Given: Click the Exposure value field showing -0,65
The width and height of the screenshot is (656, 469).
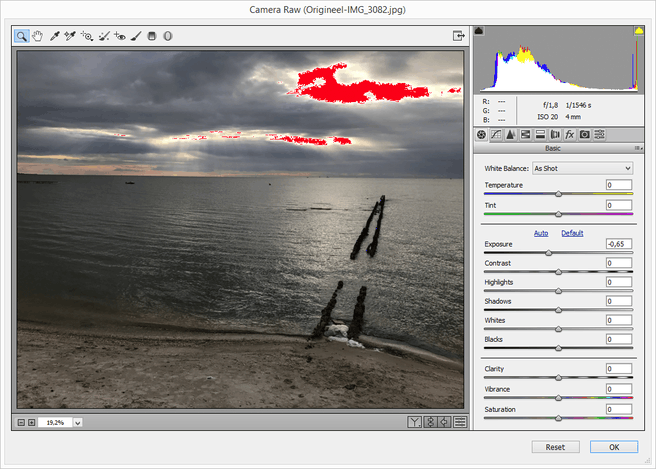Looking at the screenshot, I should [x=619, y=244].
